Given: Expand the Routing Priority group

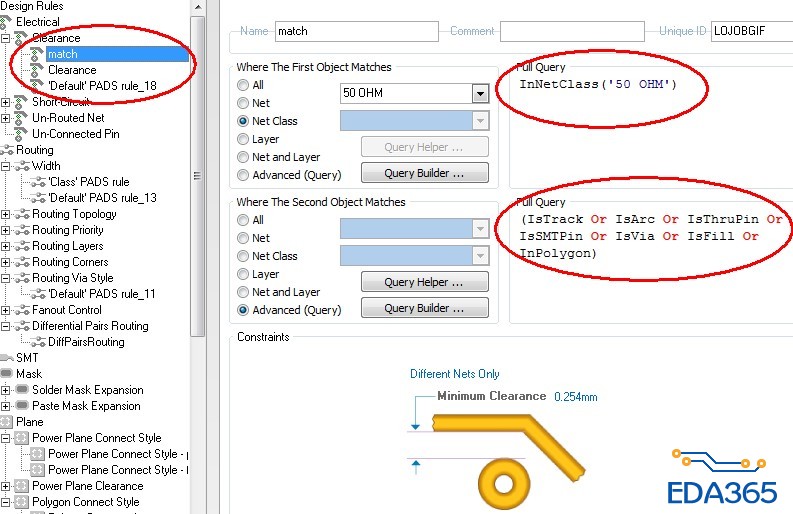Looking at the screenshot, I should (x=5, y=230).
